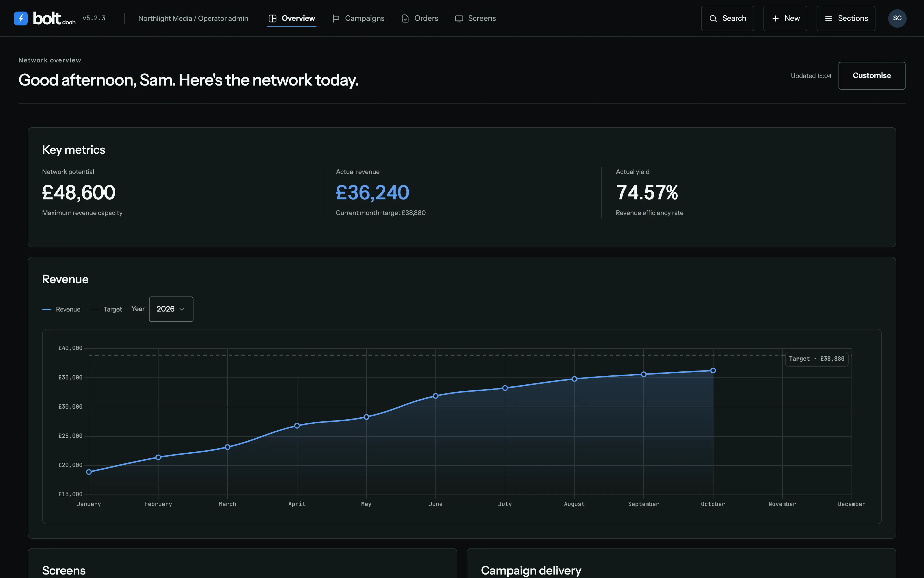Click the February revenue data point
This screenshot has height=578, width=924.
(x=158, y=457)
